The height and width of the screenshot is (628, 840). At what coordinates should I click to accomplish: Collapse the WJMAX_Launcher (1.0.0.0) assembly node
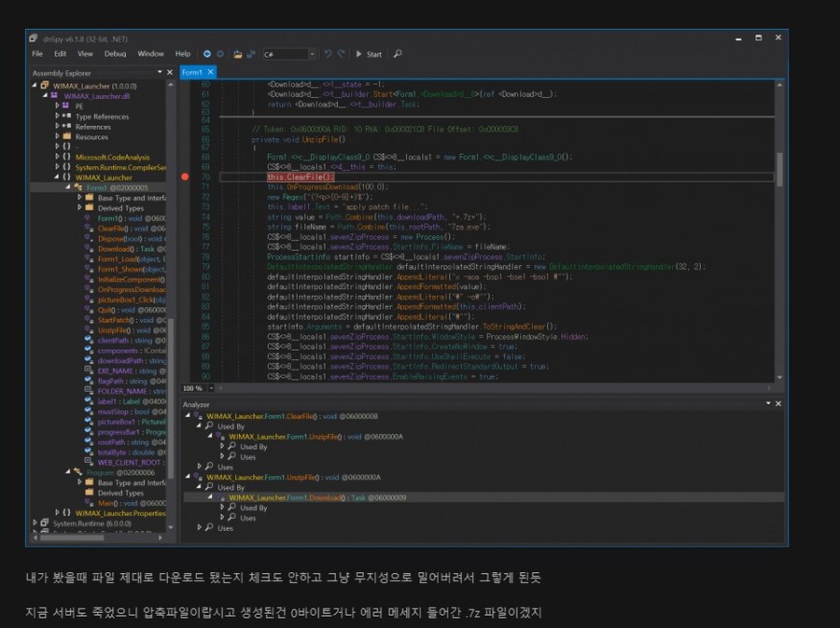35,86
